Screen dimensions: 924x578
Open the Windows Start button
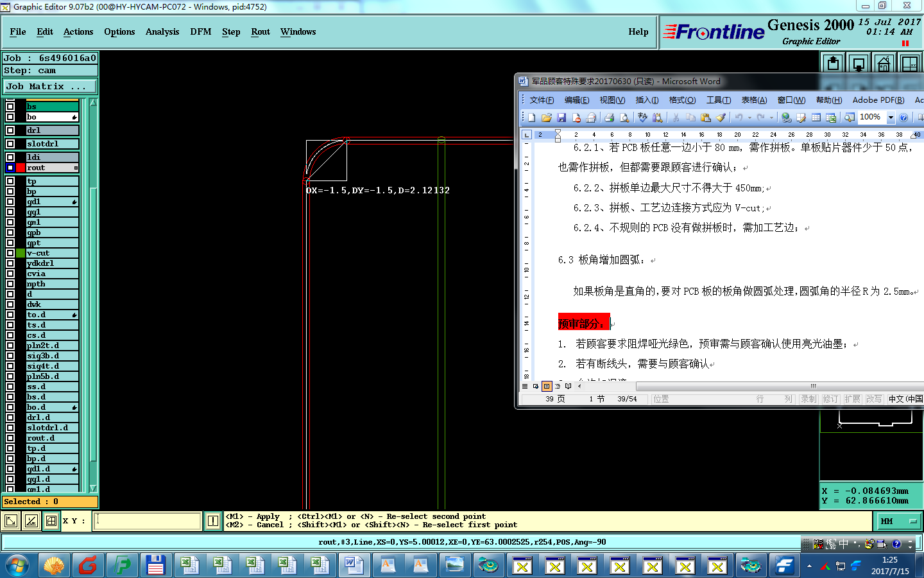[17, 566]
